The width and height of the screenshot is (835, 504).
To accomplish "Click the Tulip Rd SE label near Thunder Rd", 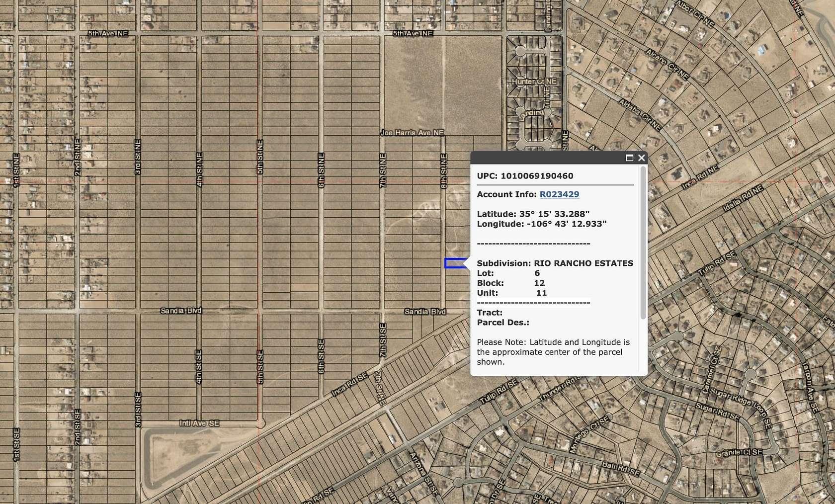I will tap(499, 391).
